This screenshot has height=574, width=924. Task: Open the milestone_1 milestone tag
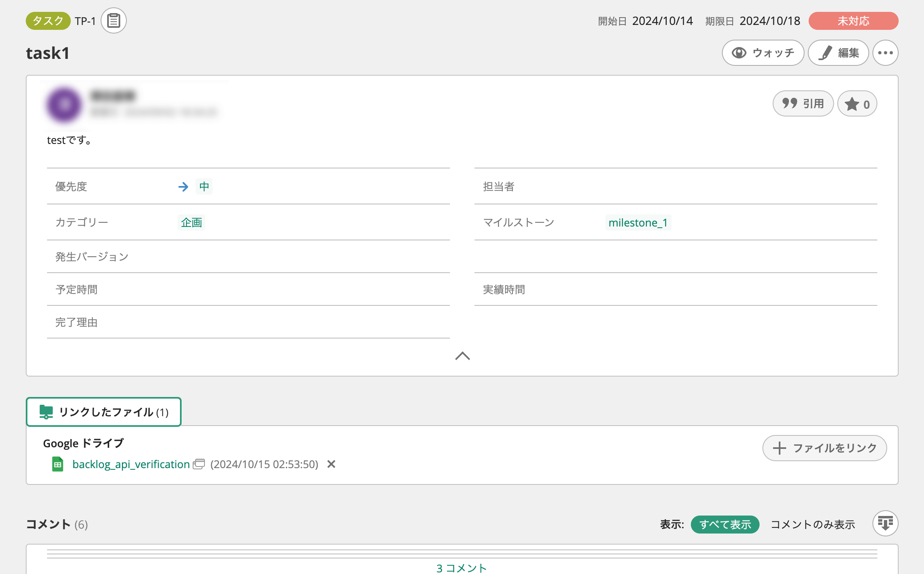[x=638, y=223]
